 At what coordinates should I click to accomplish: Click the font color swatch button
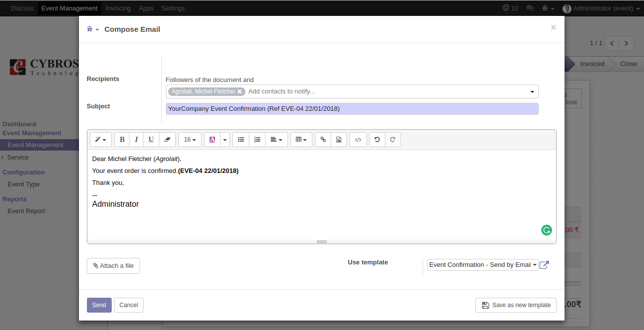(212, 140)
